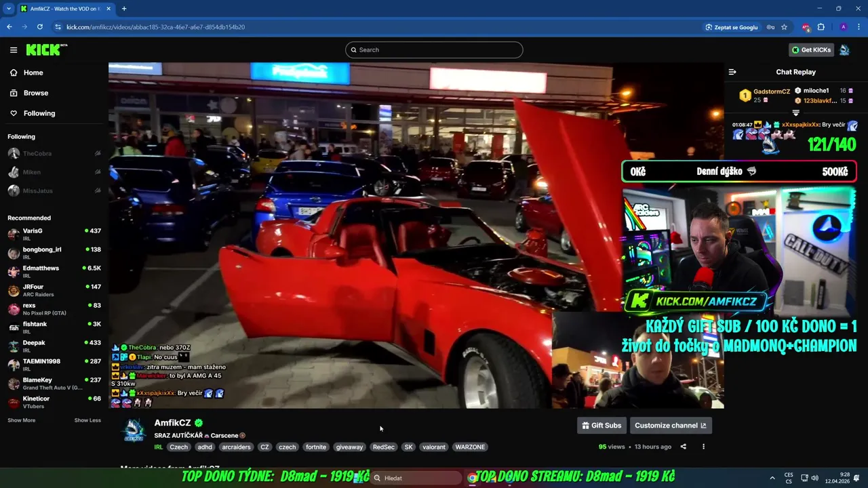Jump to chat timestamp 01:08:47

pos(743,125)
